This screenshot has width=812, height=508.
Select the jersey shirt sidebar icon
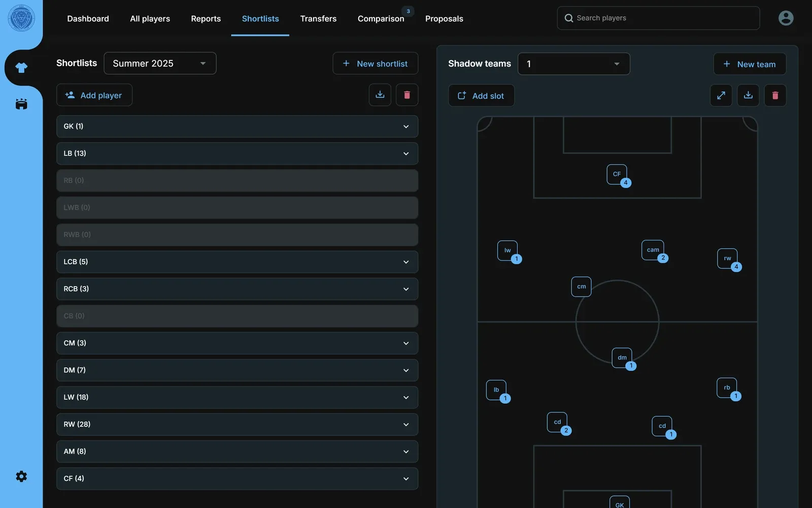21,68
